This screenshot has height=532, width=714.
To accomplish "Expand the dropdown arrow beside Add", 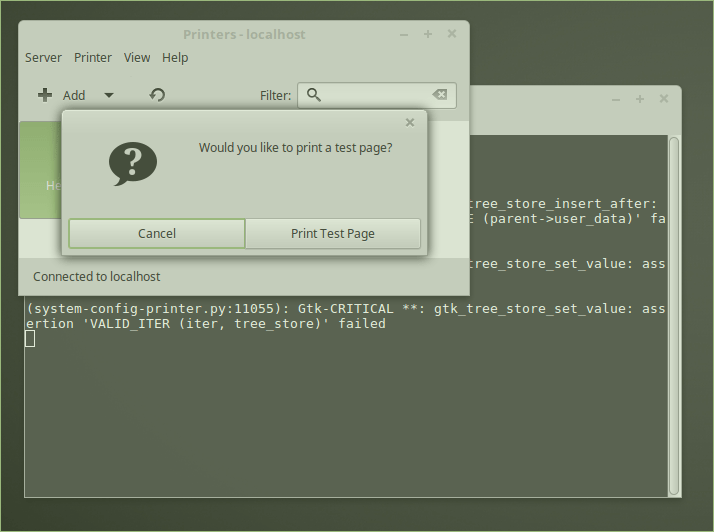I will (109, 95).
